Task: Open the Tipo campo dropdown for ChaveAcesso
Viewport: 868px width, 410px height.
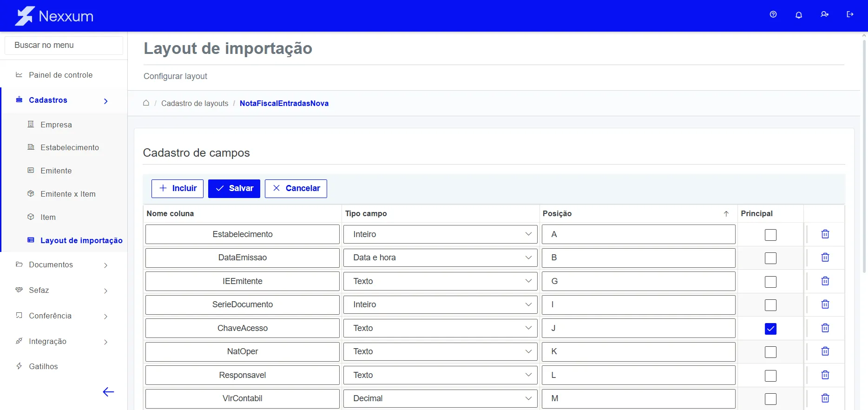Action: click(441, 328)
